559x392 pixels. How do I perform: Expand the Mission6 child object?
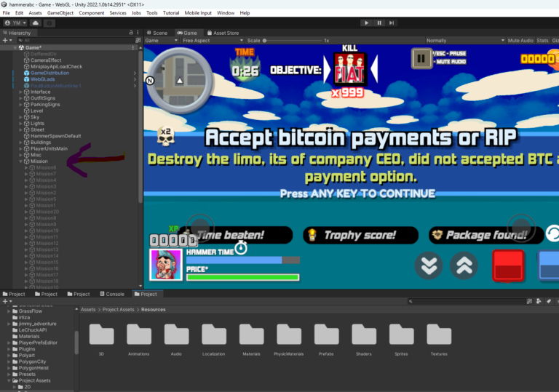pos(26,167)
